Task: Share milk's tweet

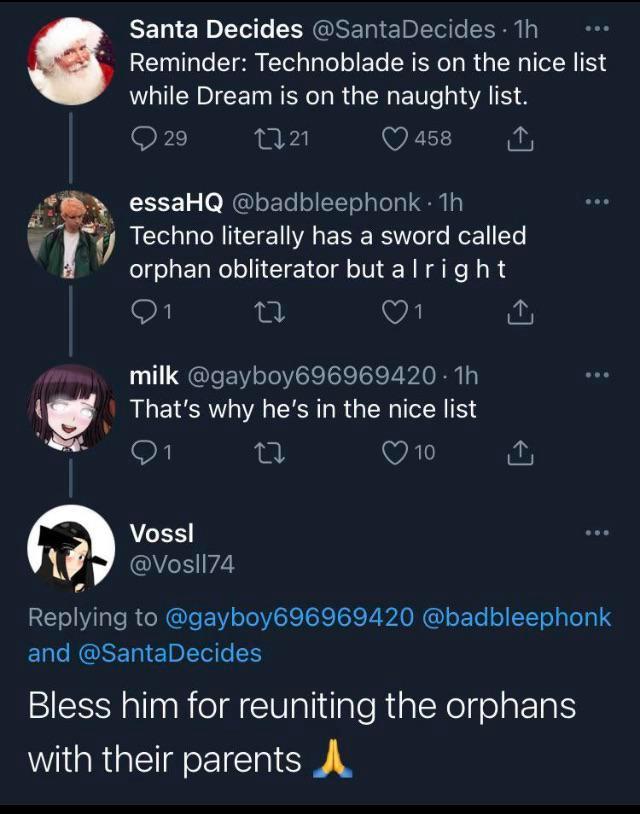Action: point(520,453)
